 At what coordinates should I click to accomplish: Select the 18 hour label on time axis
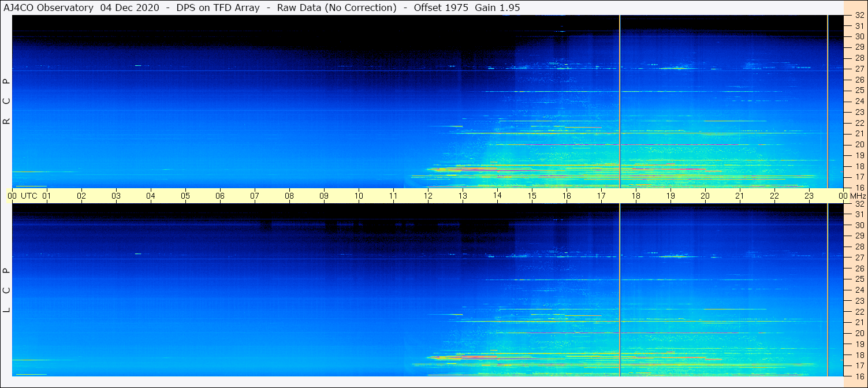[636, 196]
